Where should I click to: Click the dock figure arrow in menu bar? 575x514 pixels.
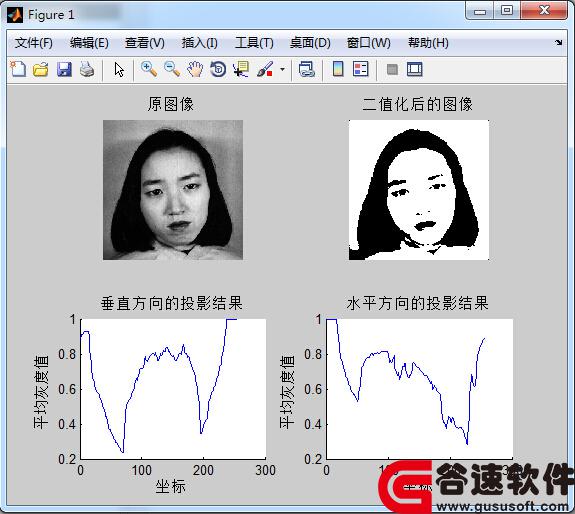click(x=558, y=43)
